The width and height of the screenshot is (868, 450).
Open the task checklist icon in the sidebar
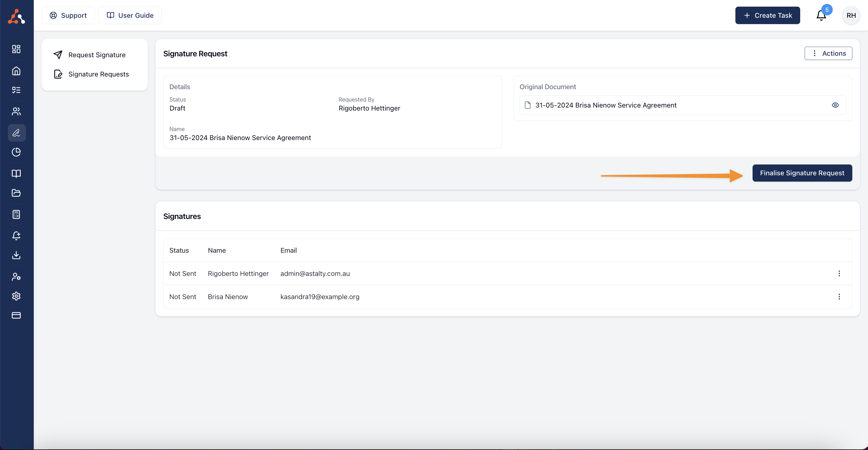[16, 90]
